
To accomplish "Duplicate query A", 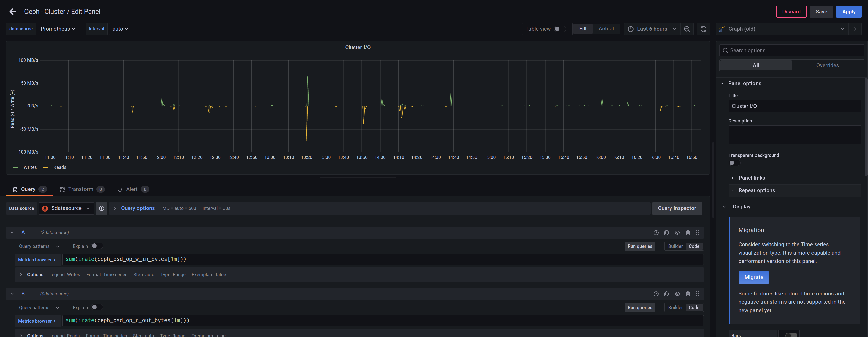I will coord(666,232).
